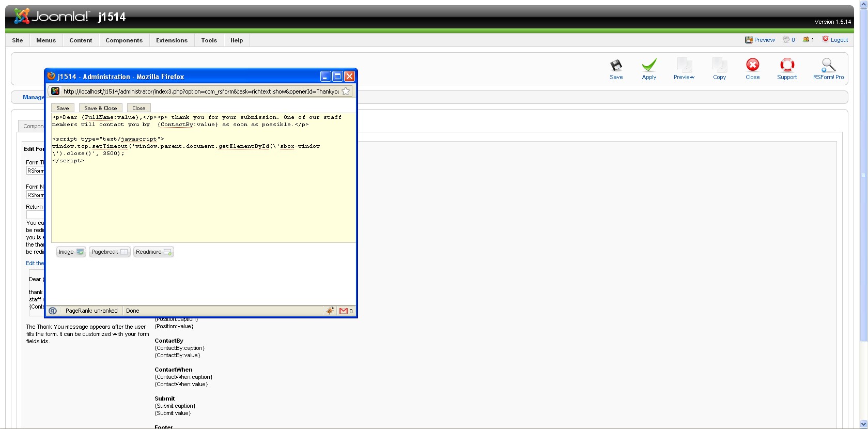The width and height of the screenshot is (868, 429).
Task: Click the {Position:value} placeholder text
Action: (174, 326)
